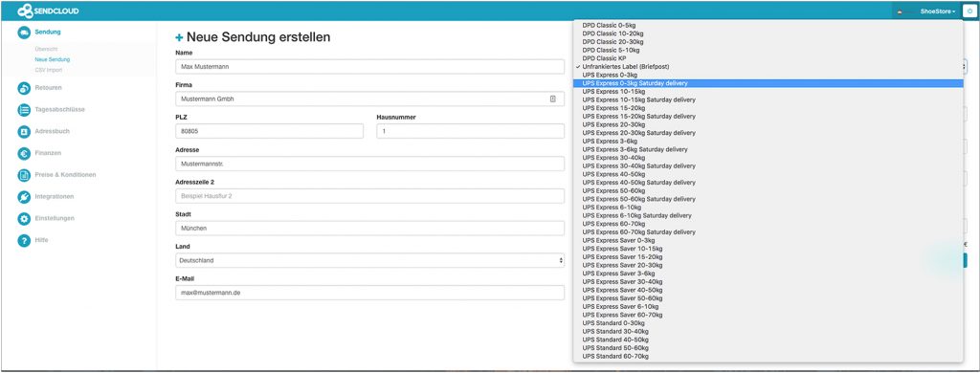Viewport: 980px width, 373px height.
Task: Select UPS Express 15-20kg option
Action: tap(768, 108)
